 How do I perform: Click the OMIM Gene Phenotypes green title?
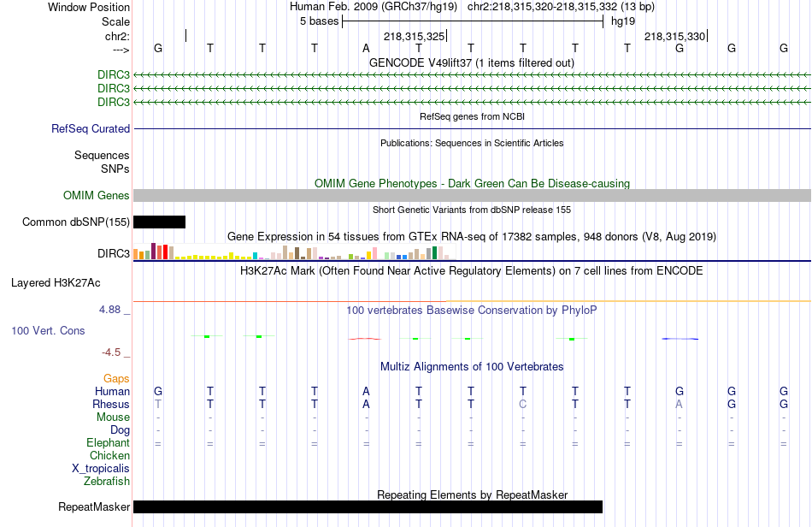tap(473, 183)
